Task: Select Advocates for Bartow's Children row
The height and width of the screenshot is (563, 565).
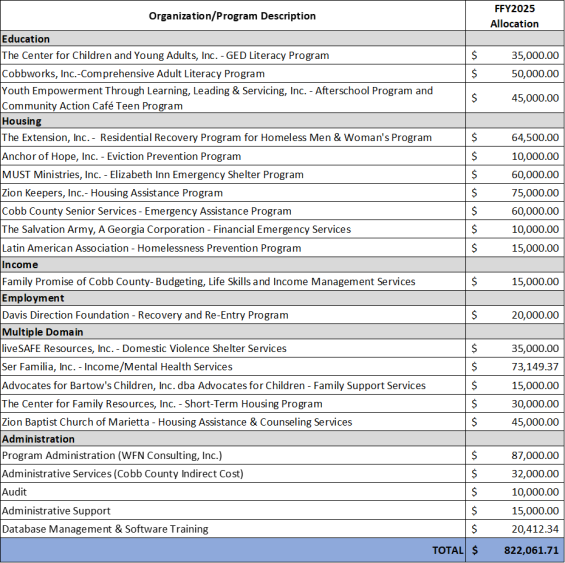Action: pyautogui.click(x=214, y=385)
